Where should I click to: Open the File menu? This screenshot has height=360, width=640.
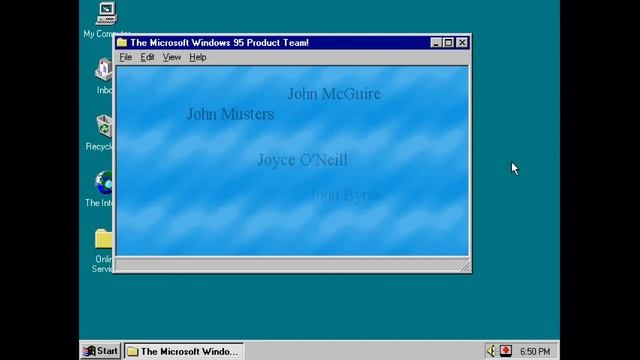coord(126,58)
